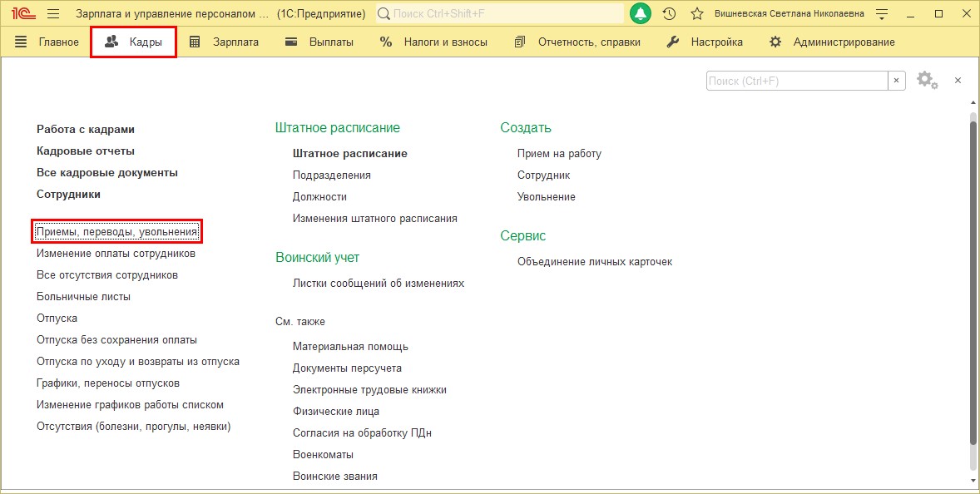Click the Настройка wrench icon
The image size is (980, 494).
pyautogui.click(x=672, y=42)
